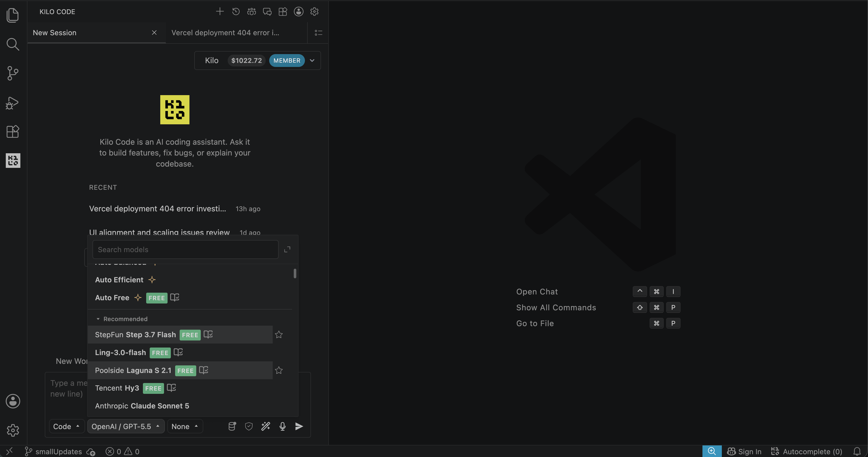Open Kilo Code profile icon
Viewport: 868px width, 457px height.
click(299, 12)
